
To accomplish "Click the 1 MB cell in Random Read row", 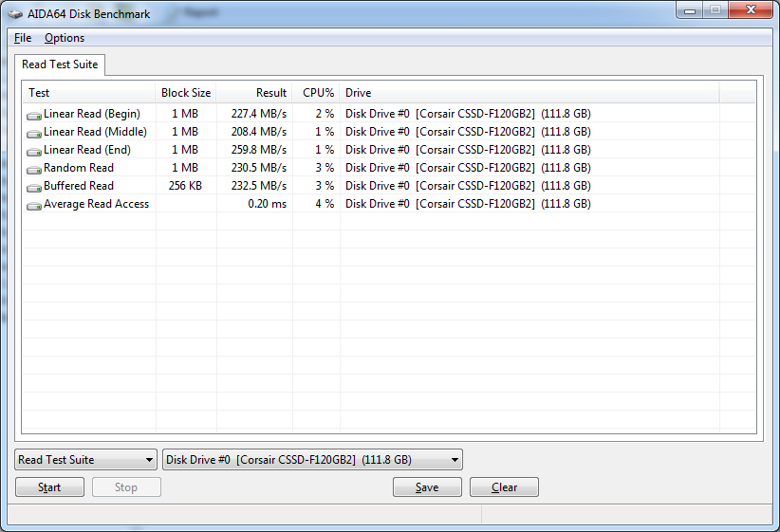I will click(185, 168).
